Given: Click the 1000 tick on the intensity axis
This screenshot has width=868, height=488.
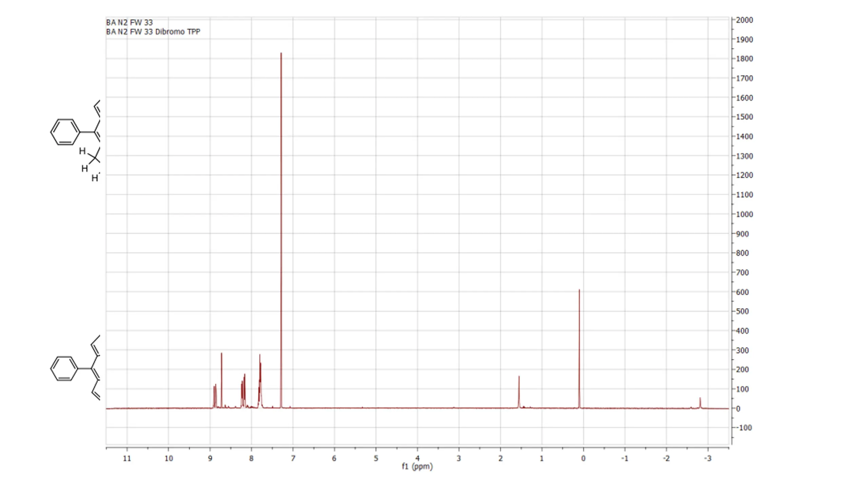Looking at the screenshot, I should coord(745,214).
